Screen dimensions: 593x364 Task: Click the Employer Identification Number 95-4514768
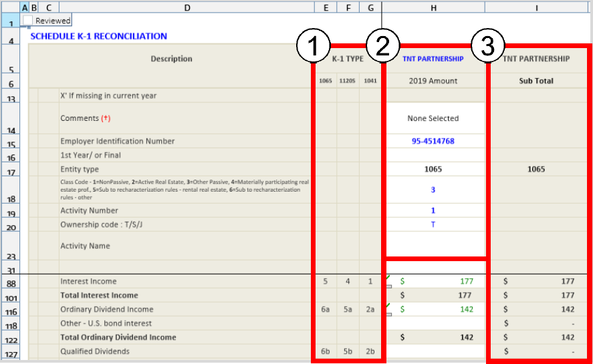point(433,141)
